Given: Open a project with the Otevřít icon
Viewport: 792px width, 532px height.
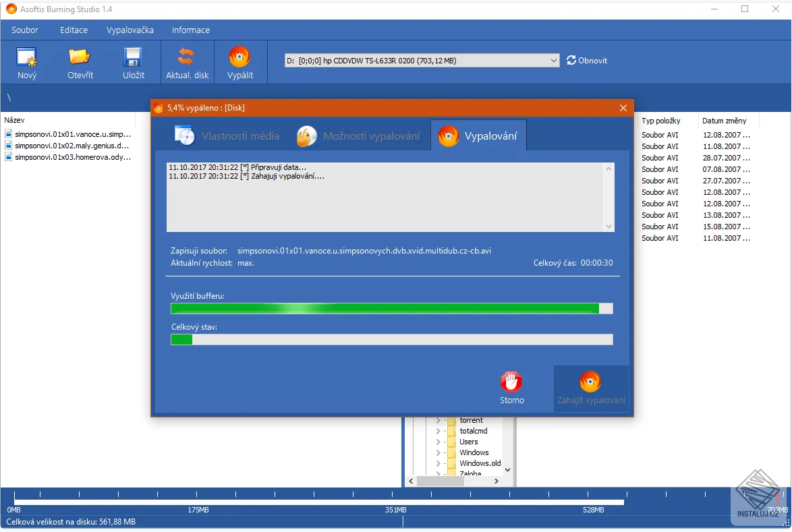Looking at the screenshot, I should click(x=80, y=57).
